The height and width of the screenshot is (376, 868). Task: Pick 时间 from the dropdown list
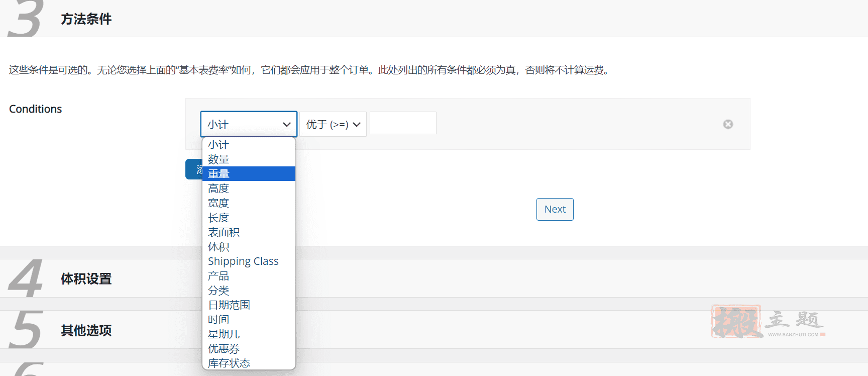tap(249, 320)
